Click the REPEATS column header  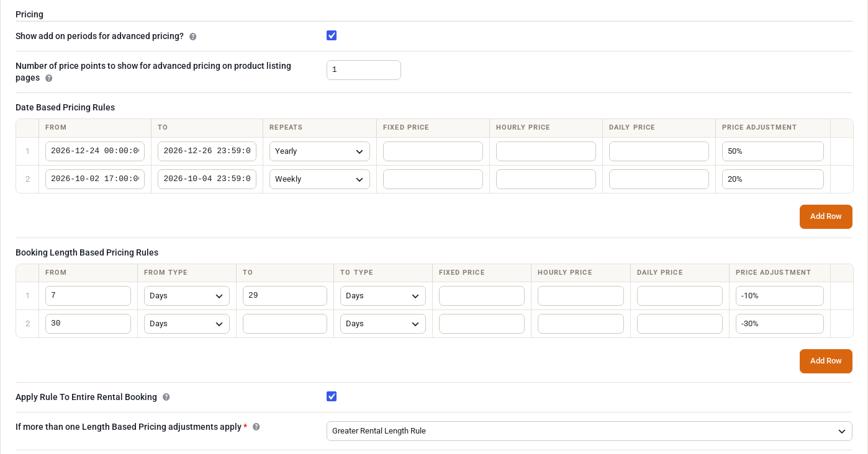[x=286, y=128]
